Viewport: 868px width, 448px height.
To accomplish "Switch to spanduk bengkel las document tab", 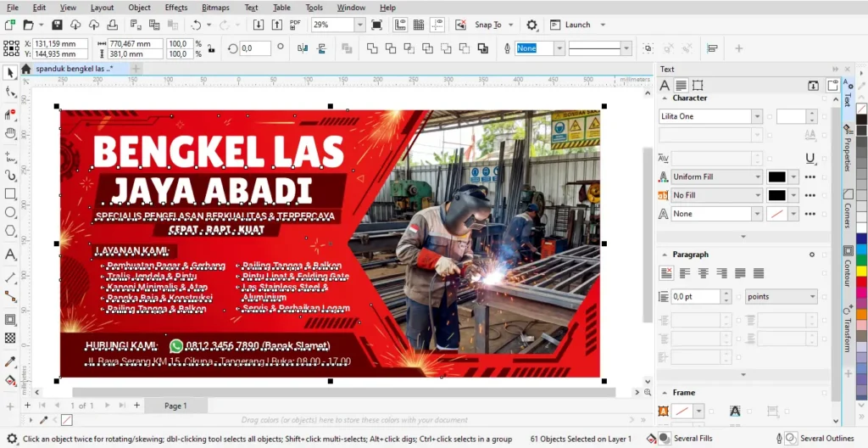I will point(75,69).
